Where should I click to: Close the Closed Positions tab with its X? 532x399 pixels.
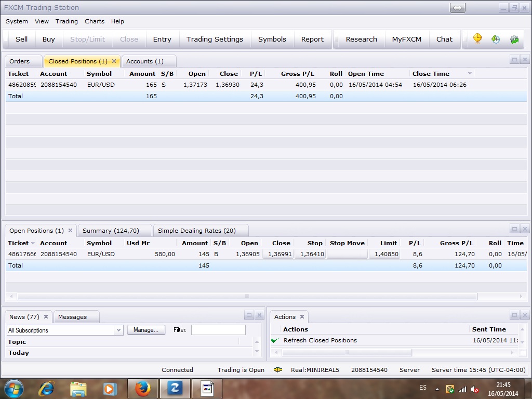click(x=114, y=61)
